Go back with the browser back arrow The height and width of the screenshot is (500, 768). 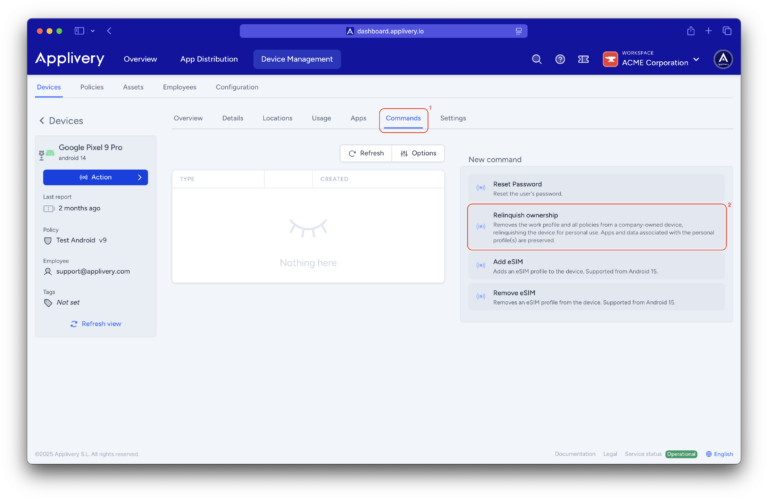(x=109, y=31)
